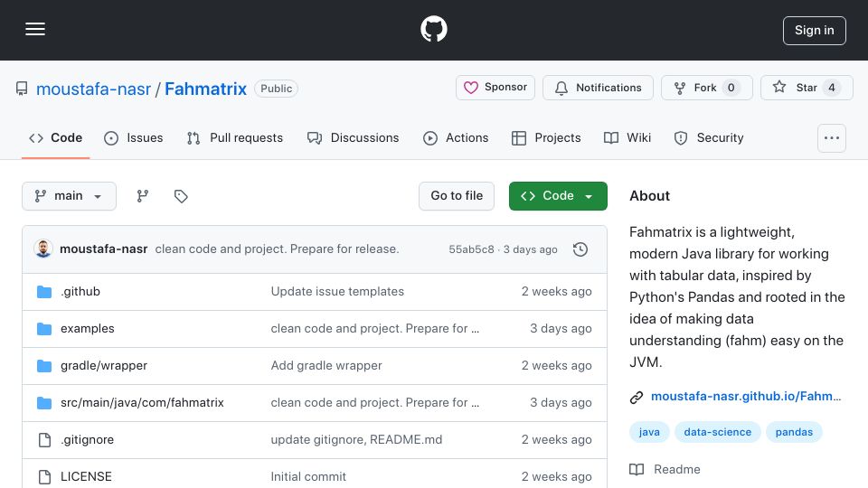Click '3 days ago' in examples row

pyautogui.click(x=561, y=329)
